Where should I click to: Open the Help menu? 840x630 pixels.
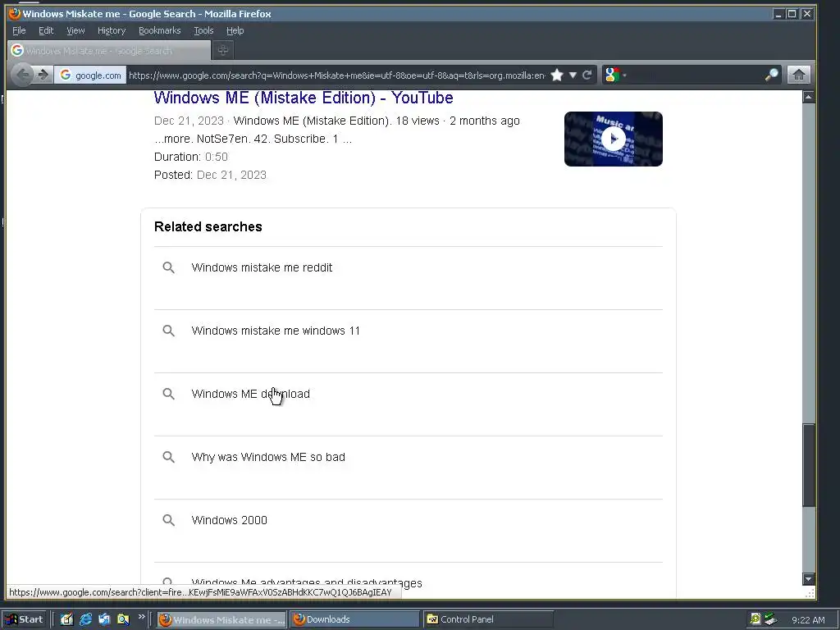coord(235,30)
